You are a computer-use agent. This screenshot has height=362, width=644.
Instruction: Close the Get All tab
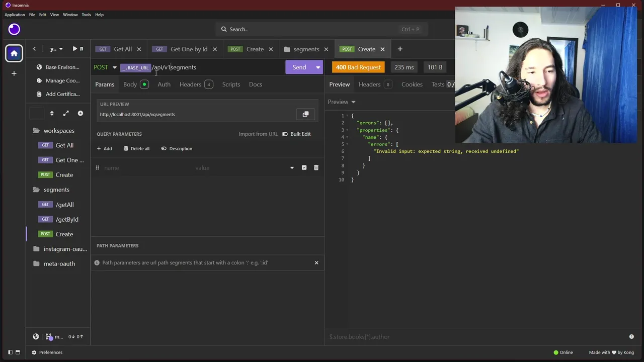coord(139,49)
